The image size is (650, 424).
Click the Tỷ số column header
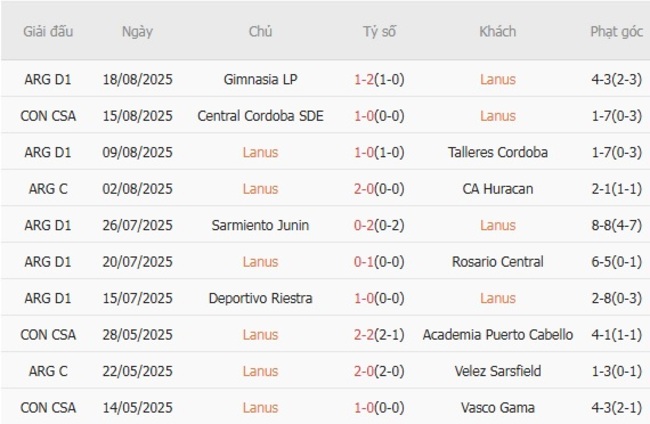tap(379, 31)
